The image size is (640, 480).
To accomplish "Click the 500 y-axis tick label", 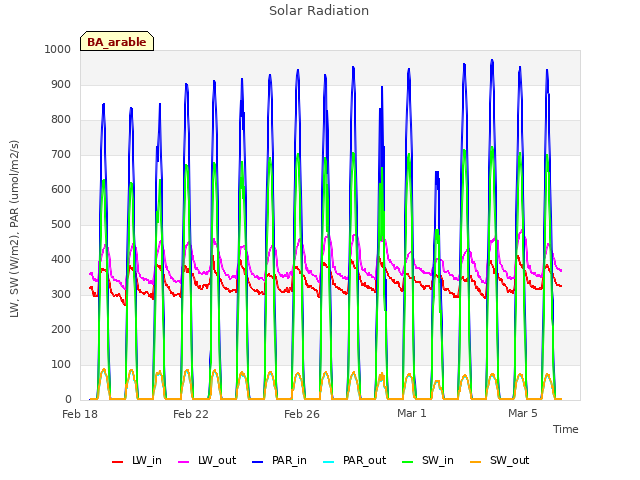I will [x=61, y=224].
